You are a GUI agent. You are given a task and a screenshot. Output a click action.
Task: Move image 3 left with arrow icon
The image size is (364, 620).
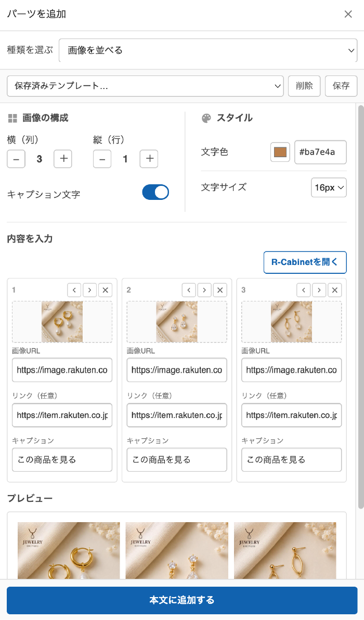[304, 290]
